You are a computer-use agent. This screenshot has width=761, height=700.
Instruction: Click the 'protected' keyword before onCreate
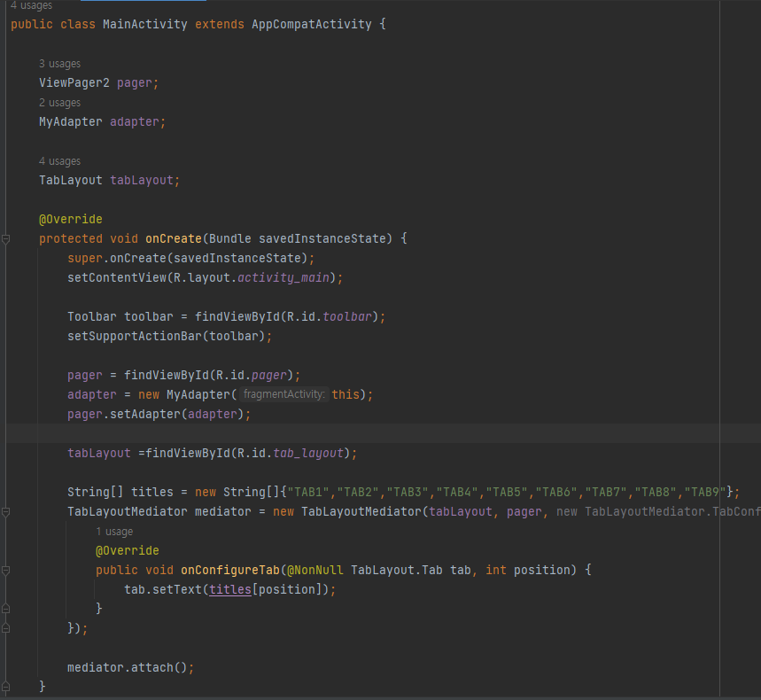(71, 239)
